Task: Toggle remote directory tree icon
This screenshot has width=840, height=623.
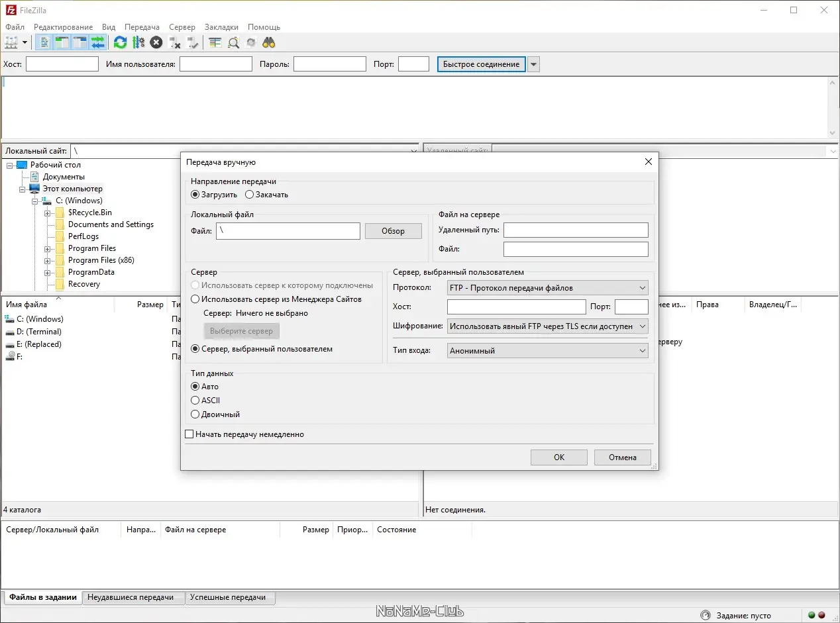Action: [x=80, y=42]
